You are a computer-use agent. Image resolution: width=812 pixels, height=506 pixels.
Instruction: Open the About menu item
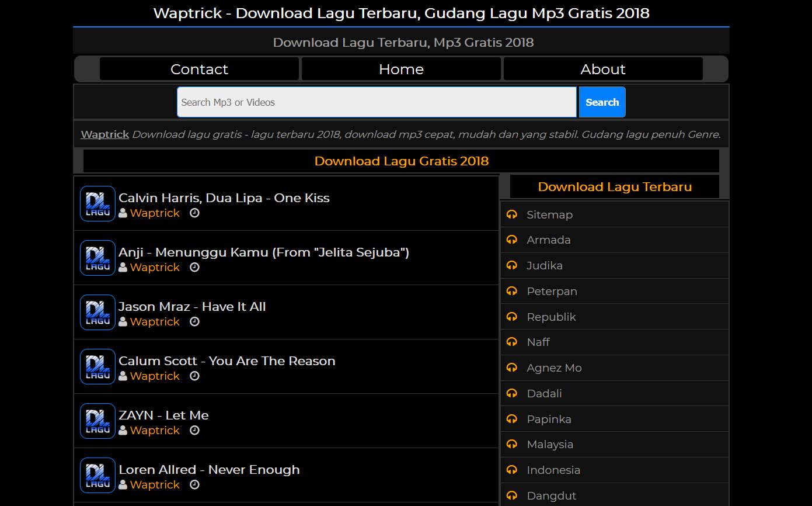pyautogui.click(x=603, y=69)
